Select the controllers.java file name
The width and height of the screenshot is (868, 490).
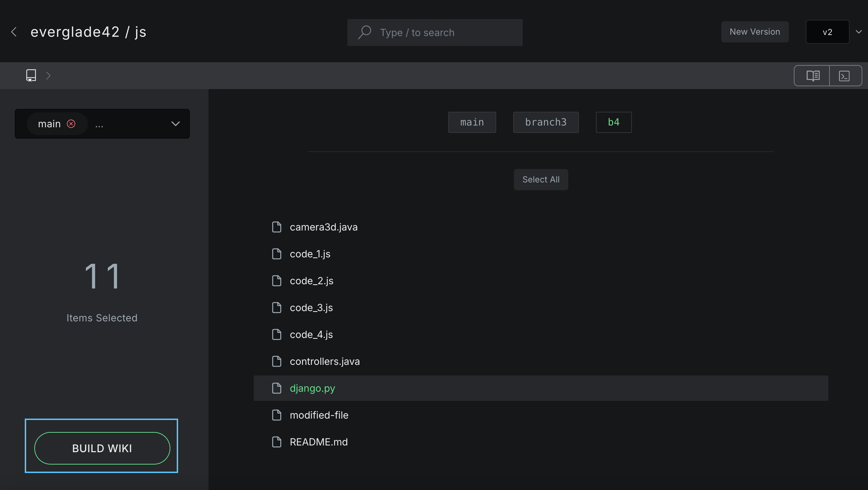coord(324,361)
